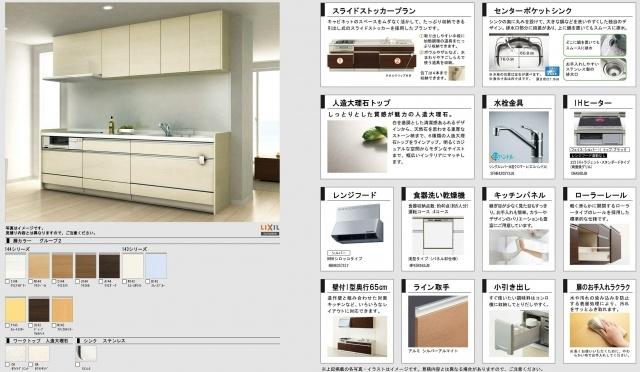The image size is (640, 372).
Task: Click the ローラーレール heading
Action: [x=601, y=195]
